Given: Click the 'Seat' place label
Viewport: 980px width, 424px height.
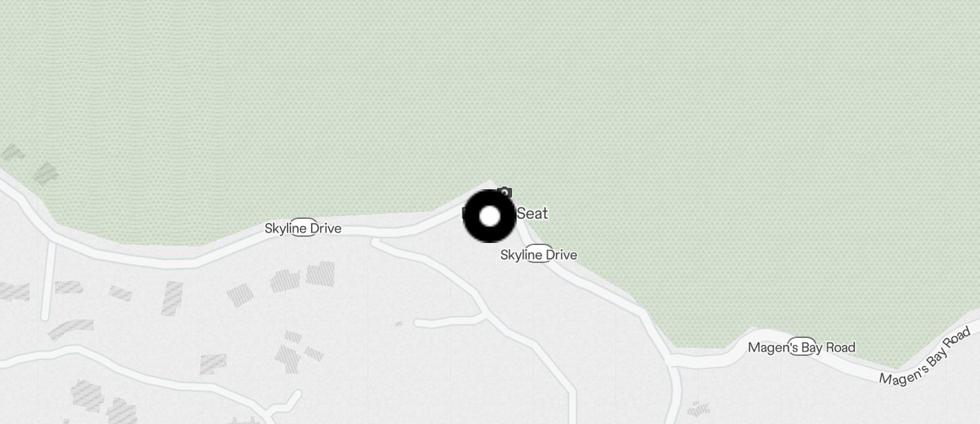Looking at the screenshot, I should tap(532, 213).
